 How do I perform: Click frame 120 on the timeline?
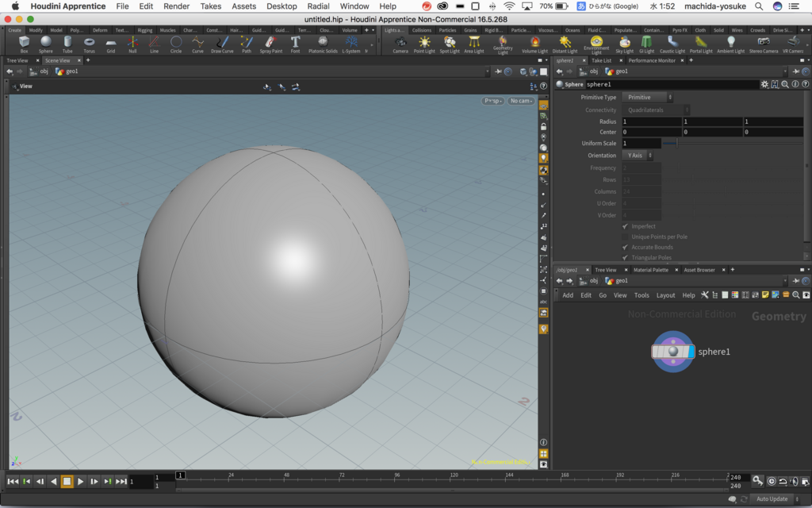coord(454,477)
